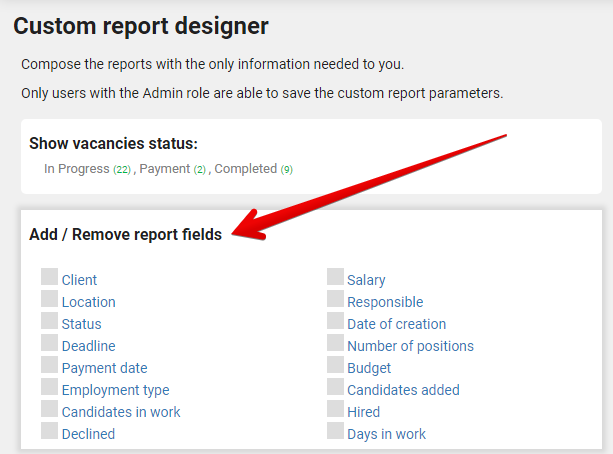Tick the Salary checkbox
This screenshot has width=613, height=454.
pos(335,277)
